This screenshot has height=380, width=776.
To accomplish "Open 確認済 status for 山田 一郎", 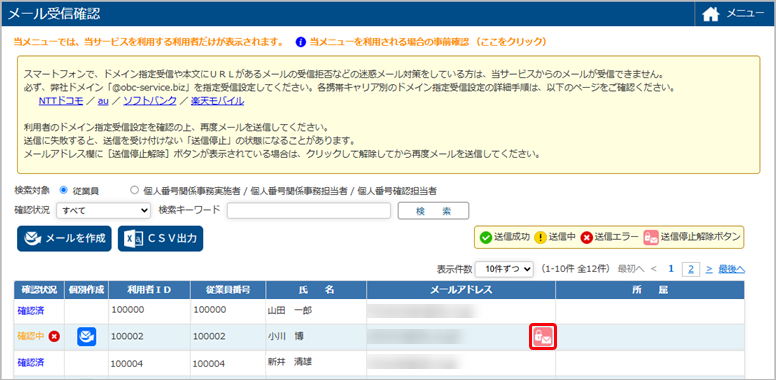I will (x=31, y=311).
